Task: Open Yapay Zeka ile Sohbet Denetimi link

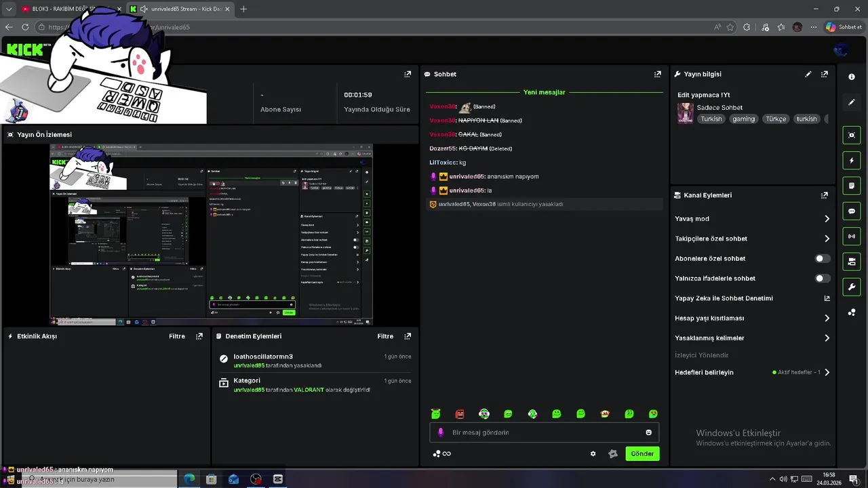Action: pos(753,298)
